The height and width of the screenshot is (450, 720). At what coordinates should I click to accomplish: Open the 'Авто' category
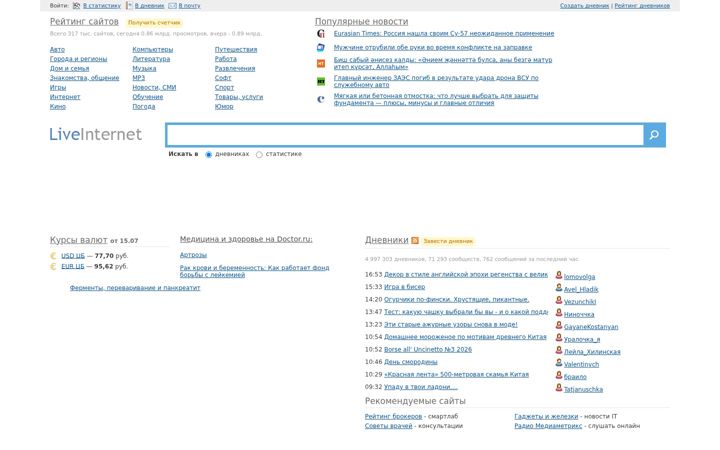click(57, 50)
